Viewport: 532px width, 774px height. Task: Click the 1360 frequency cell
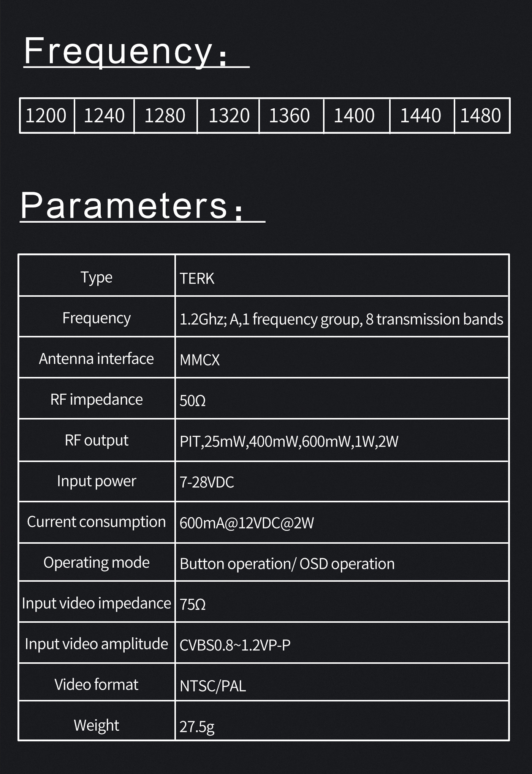[x=291, y=116]
